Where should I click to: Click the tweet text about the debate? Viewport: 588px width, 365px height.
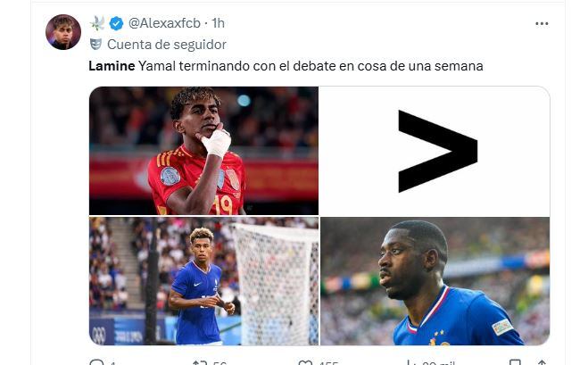(286, 66)
